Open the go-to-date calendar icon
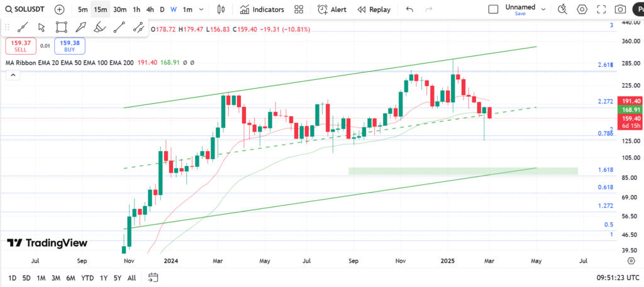This screenshot has width=644, height=287. point(153,278)
